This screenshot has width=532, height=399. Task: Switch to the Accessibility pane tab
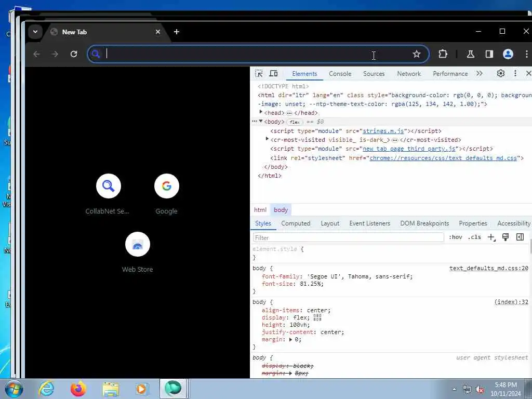coord(514,223)
